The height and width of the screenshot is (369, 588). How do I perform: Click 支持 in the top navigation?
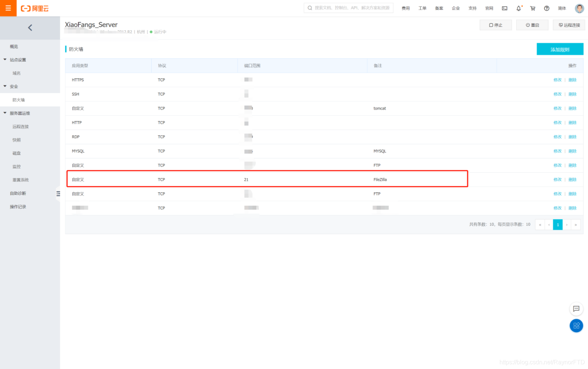pyautogui.click(x=473, y=8)
